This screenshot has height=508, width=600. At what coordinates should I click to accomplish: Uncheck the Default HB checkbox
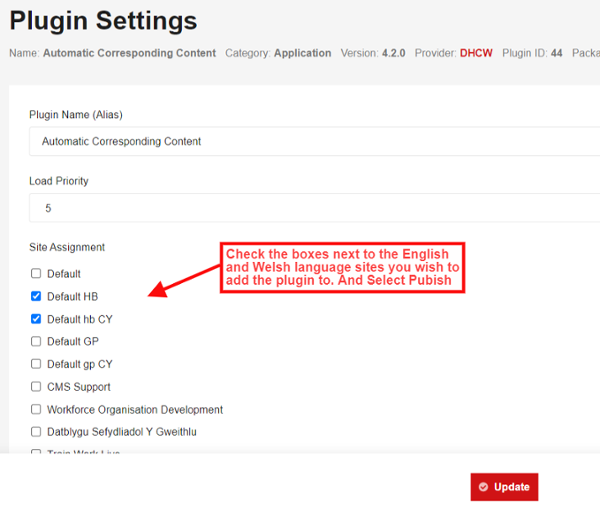[x=37, y=296]
